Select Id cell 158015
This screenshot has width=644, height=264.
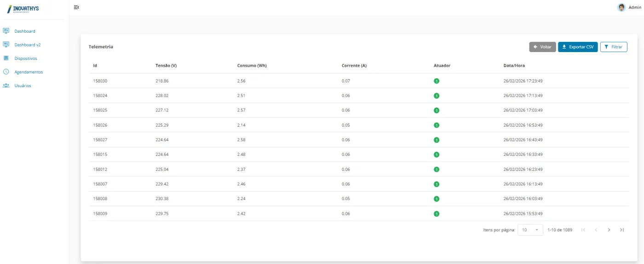100,154
